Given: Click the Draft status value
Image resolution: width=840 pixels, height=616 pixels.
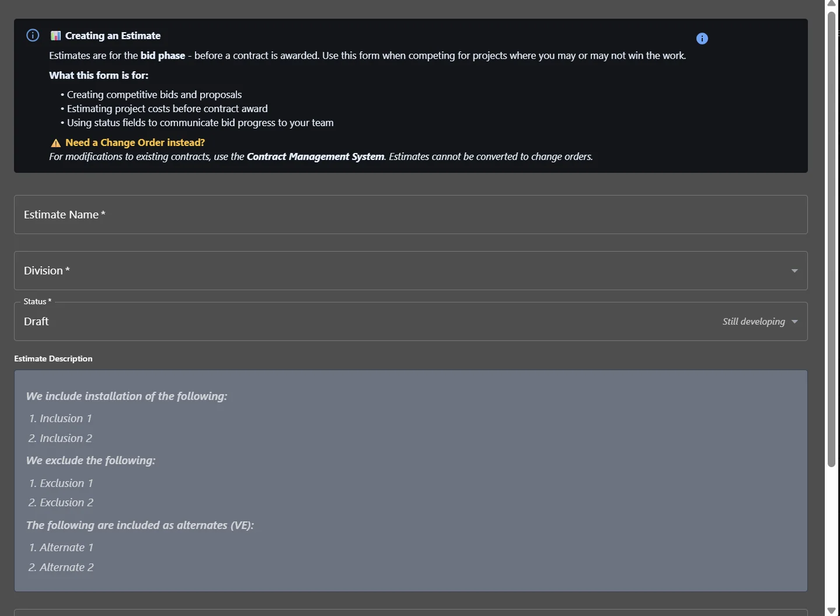Looking at the screenshot, I should pos(36,322).
